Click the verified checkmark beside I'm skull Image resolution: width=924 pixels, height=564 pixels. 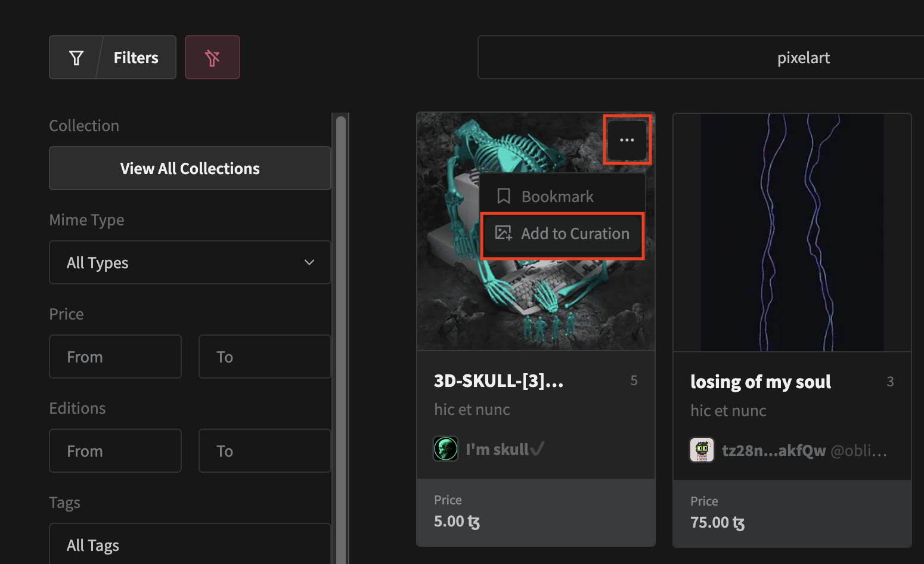(537, 448)
